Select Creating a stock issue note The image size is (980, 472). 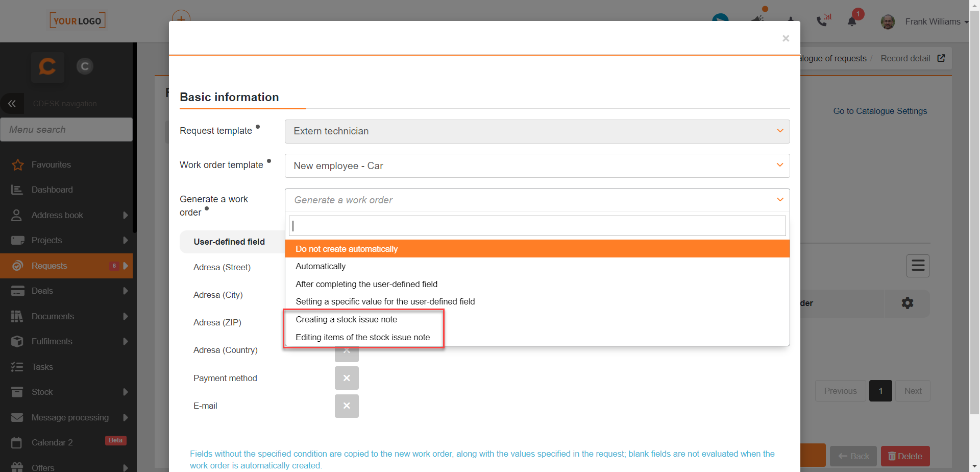(x=537, y=319)
